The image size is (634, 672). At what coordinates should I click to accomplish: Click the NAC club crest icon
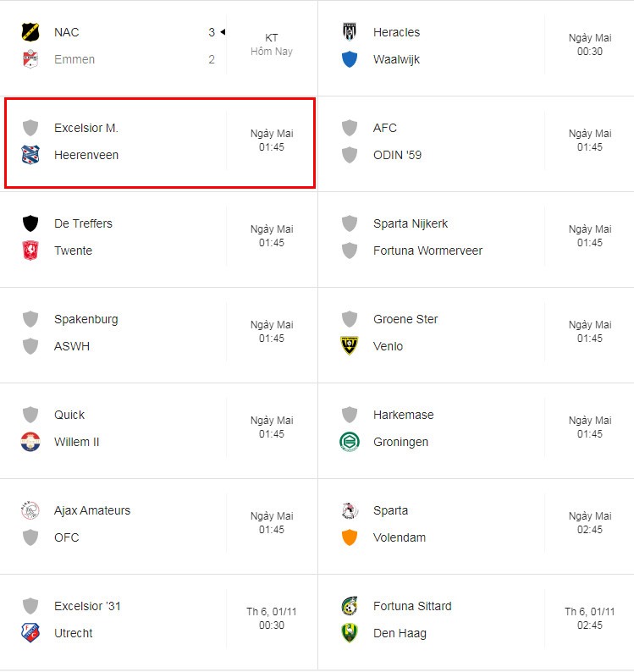click(x=30, y=32)
